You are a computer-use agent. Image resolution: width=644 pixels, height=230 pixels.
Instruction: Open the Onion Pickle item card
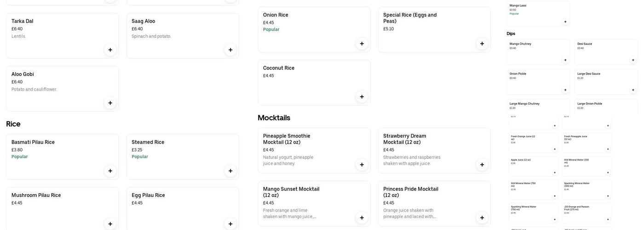[538, 81]
